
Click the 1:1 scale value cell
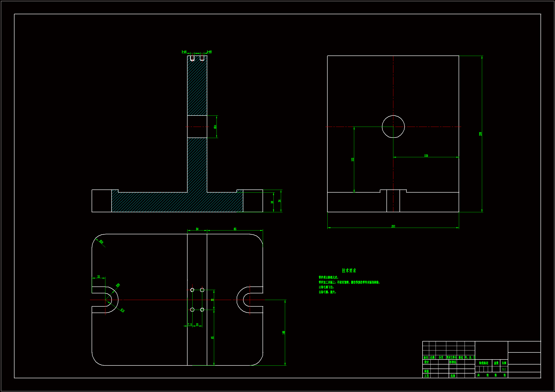point(504,369)
